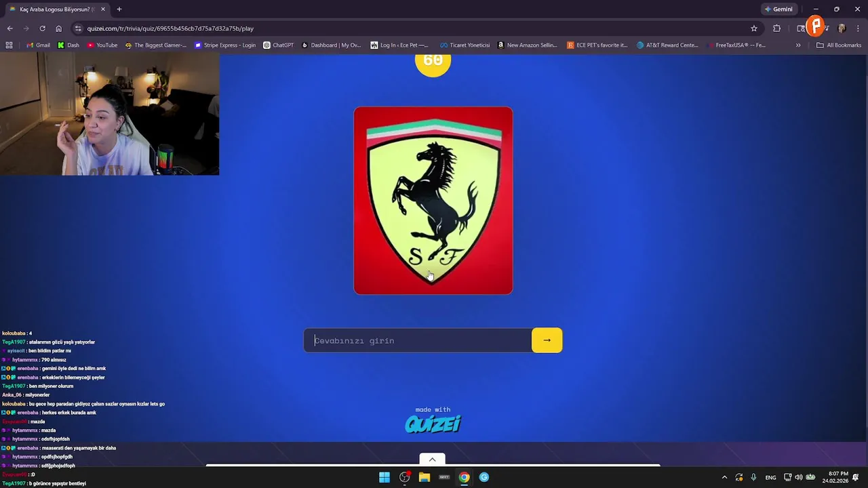
Task: Open a new browser tab
Action: [119, 9]
